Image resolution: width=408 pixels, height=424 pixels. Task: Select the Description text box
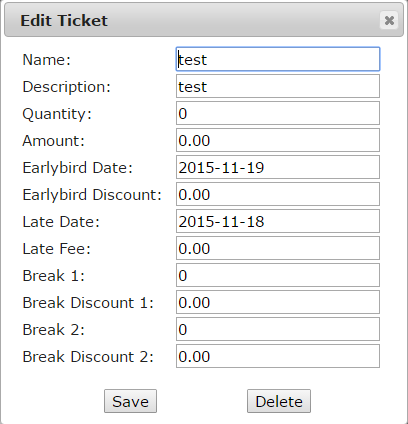coord(278,86)
